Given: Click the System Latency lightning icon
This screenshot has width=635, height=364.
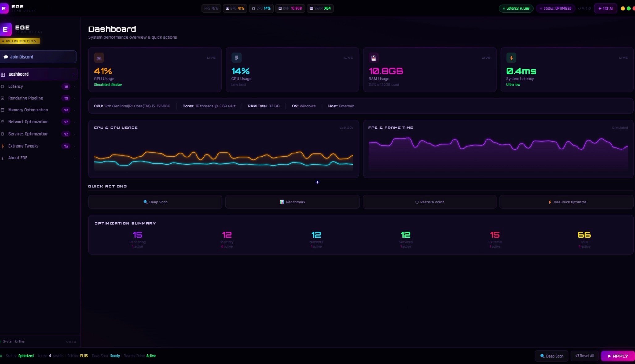Looking at the screenshot, I should click(x=511, y=58).
